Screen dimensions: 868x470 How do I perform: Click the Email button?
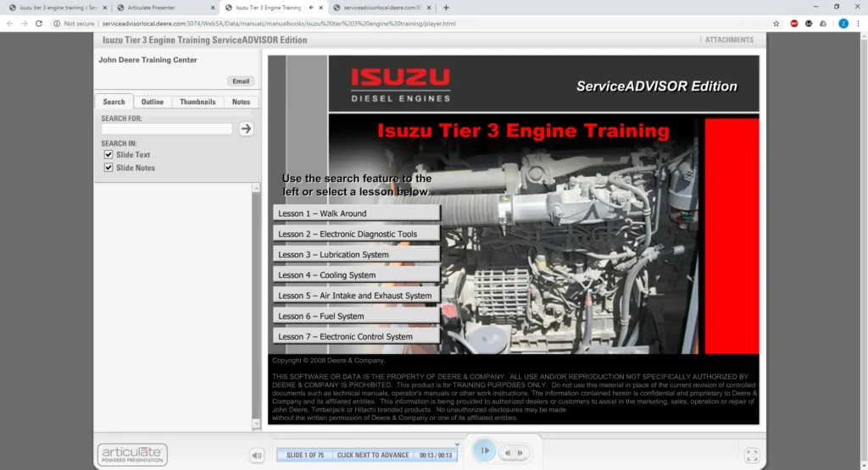click(x=241, y=81)
